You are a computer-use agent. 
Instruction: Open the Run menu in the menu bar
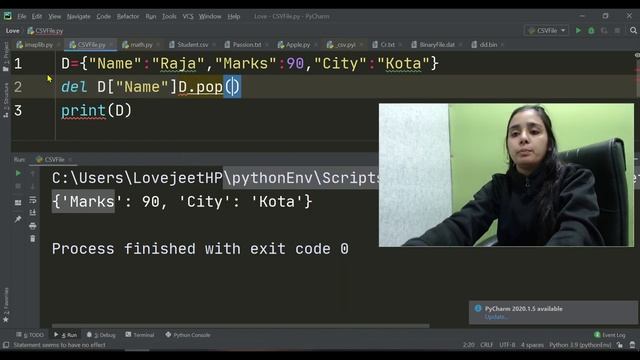coord(151,16)
